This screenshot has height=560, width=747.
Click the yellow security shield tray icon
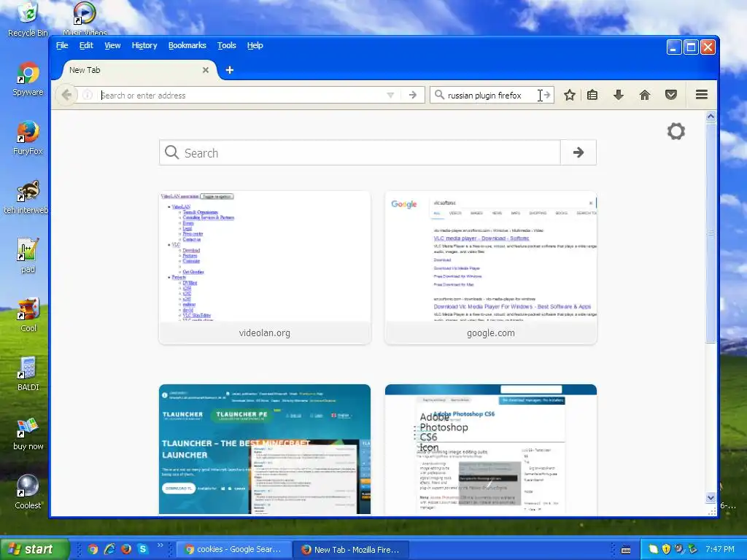(666, 549)
